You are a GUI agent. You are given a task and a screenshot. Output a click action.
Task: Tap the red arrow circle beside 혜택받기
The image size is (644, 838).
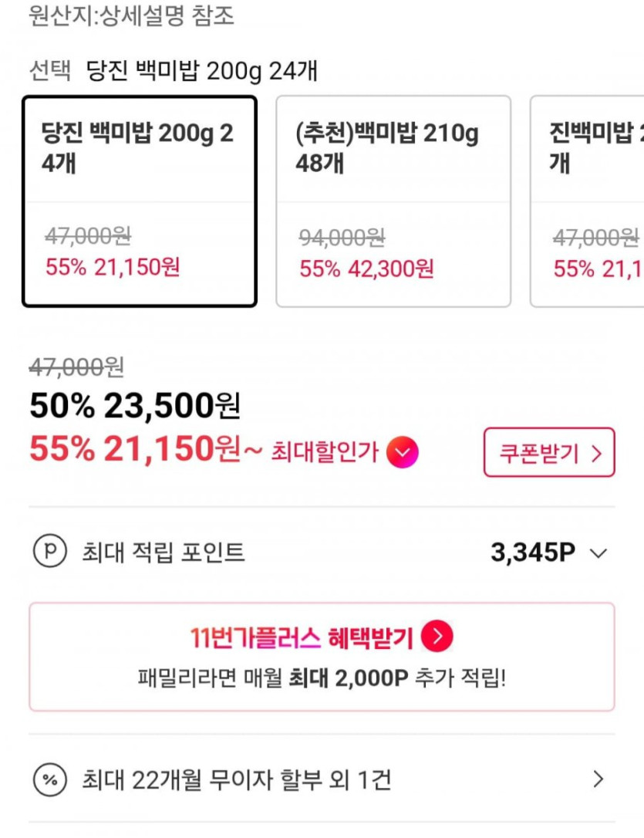[437, 637]
